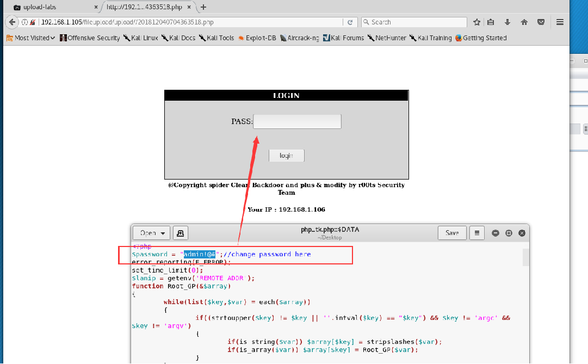Viewport: 588px width, 364px height.
Task: Click the 'Your IP : 192.168.1.106' text
Action: [286, 209]
